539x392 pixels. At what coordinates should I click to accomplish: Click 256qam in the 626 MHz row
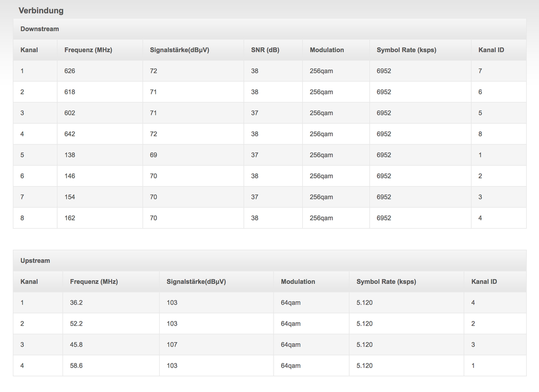322,71
